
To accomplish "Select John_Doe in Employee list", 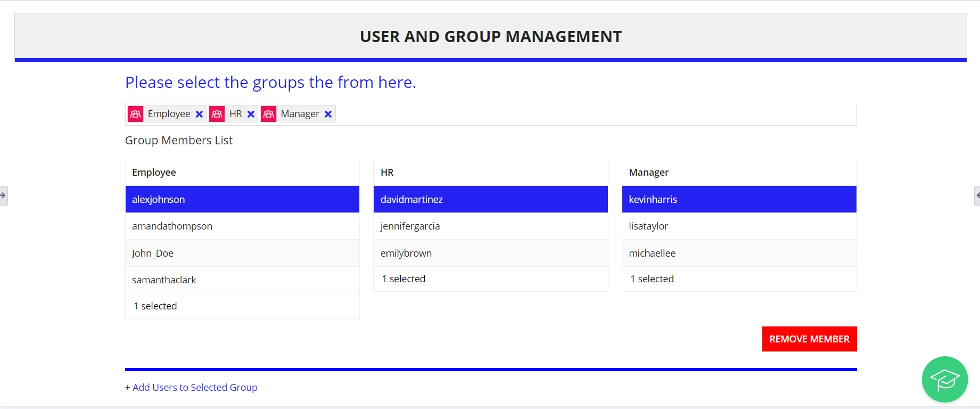I will (242, 253).
